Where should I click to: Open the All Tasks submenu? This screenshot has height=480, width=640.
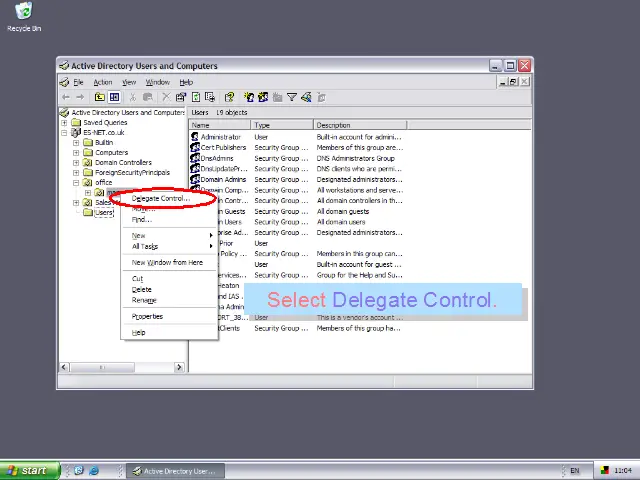point(169,246)
